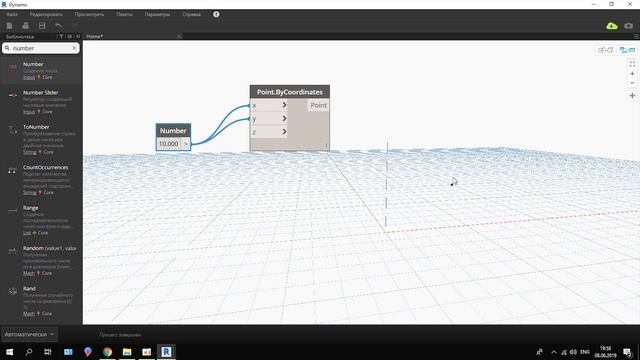Switch to 3D background preview navigation
The width and height of the screenshot is (640, 360).
point(605,50)
